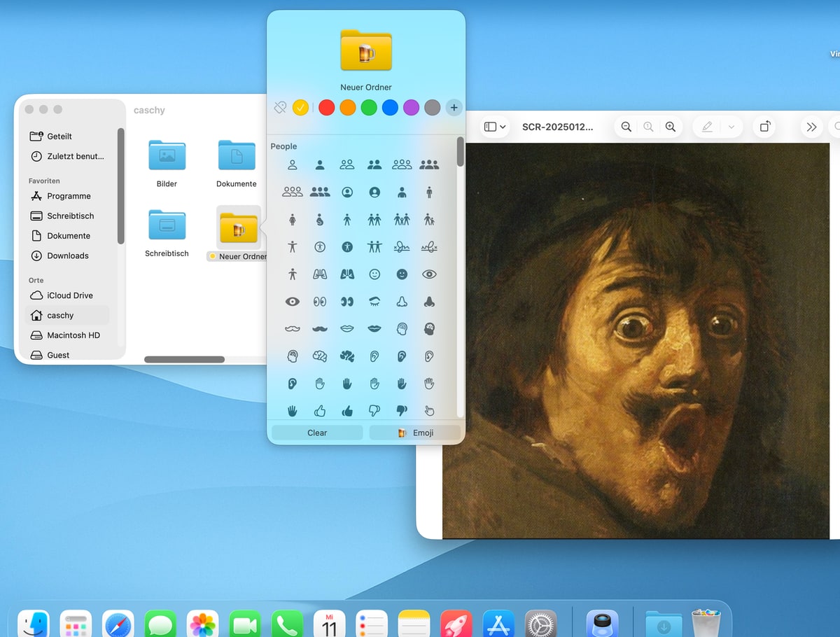Choose the thumbs up symbol
This screenshot has width=840, height=637.
click(320, 411)
